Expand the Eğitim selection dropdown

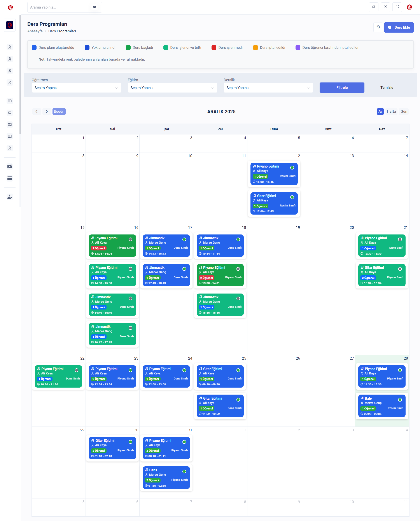coord(172,88)
